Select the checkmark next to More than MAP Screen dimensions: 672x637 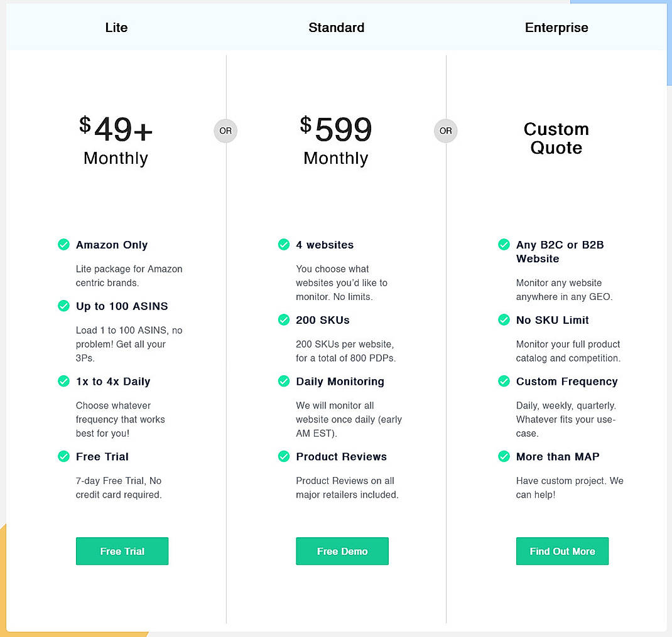click(x=504, y=456)
